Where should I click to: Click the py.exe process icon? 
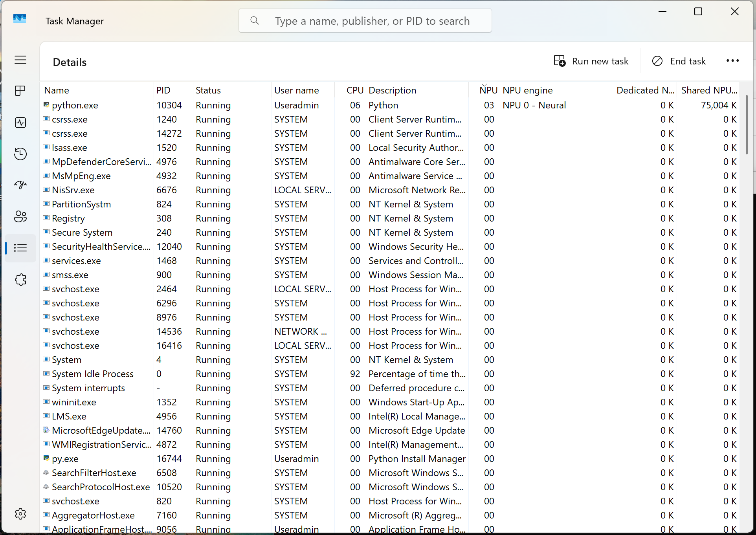[46, 458]
